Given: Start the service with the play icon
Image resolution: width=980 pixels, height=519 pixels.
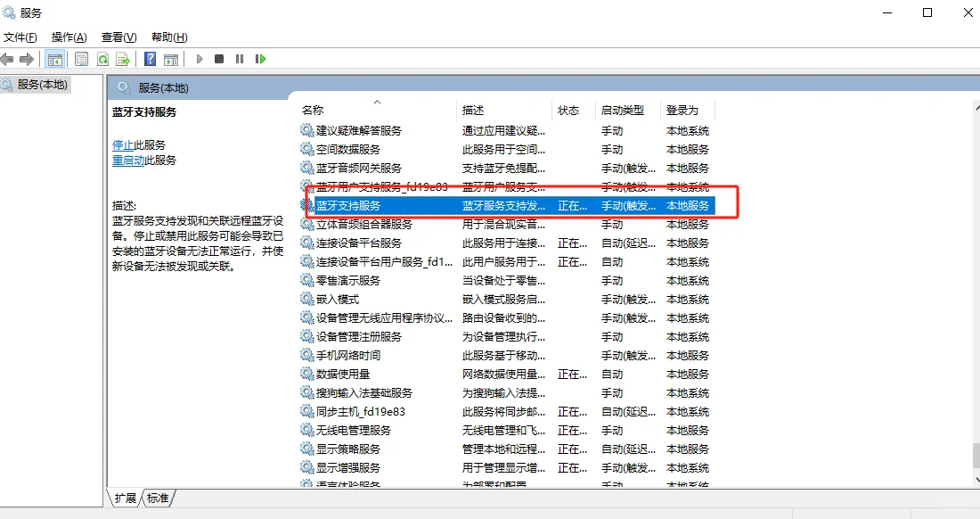Looking at the screenshot, I should (200, 59).
